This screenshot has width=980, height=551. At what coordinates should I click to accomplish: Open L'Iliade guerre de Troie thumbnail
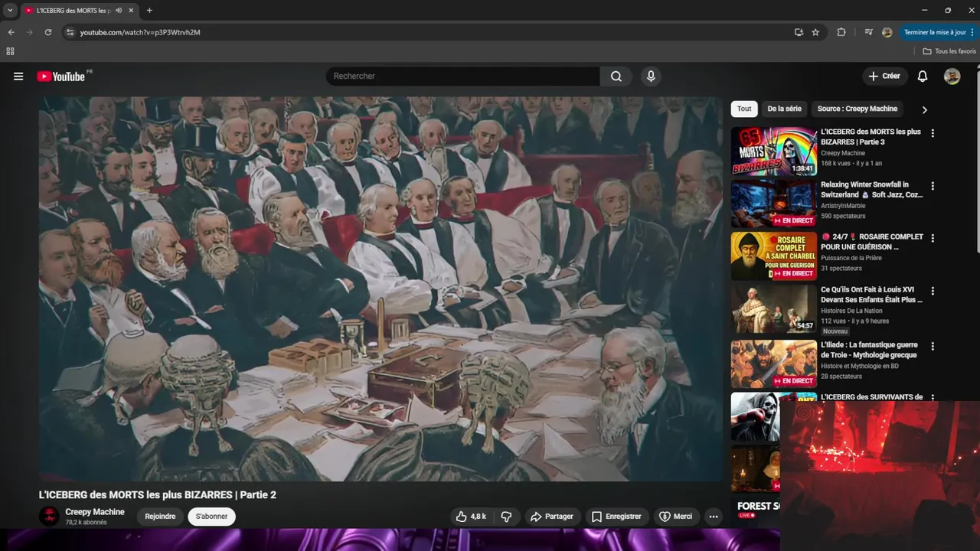[773, 364]
